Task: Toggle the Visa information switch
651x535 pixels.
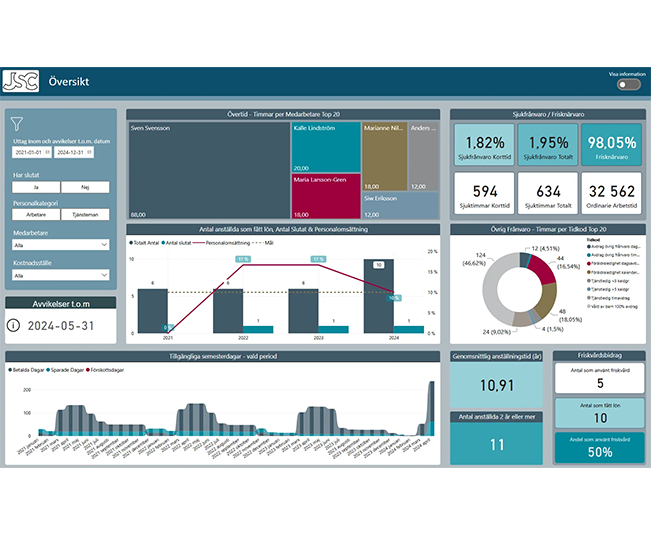Action: [x=629, y=85]
